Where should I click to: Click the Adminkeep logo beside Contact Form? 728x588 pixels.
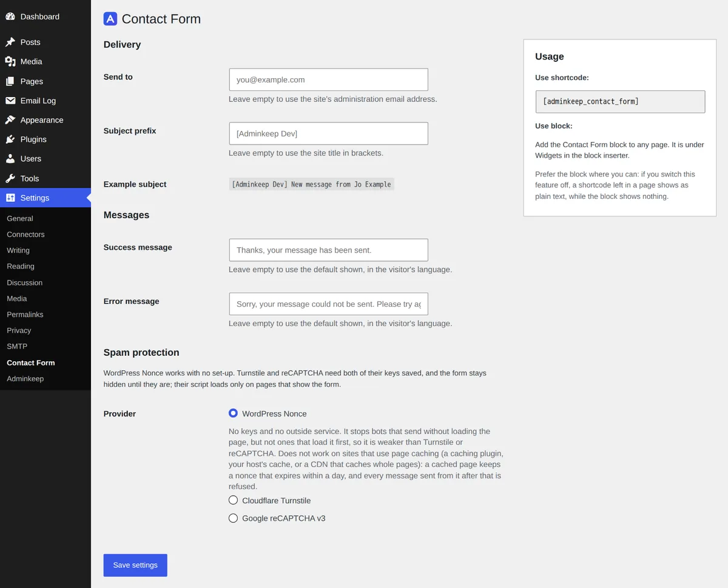(x=110, y=19)
